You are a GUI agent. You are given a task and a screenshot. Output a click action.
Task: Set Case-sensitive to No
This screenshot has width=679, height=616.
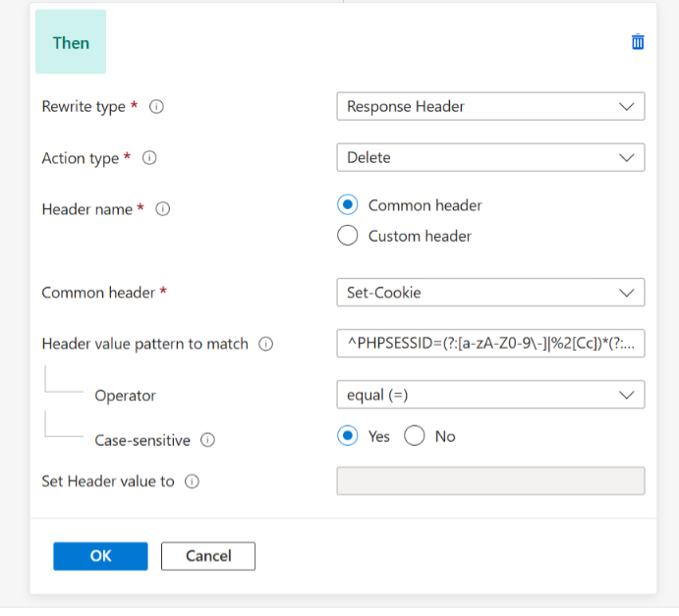tap(415, 436)
